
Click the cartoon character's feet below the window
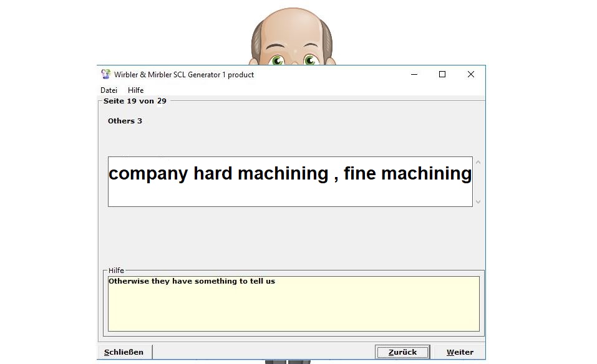pos(287,362)
